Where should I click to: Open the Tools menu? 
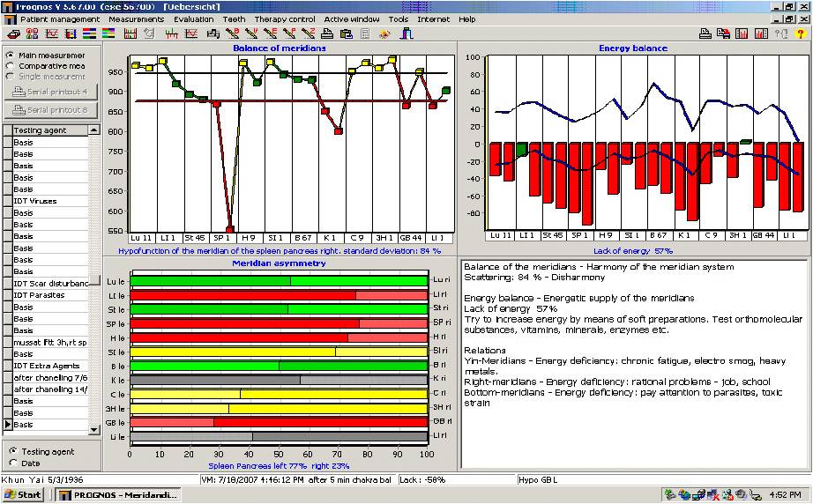pyautogui.click(x=399, y=19)
